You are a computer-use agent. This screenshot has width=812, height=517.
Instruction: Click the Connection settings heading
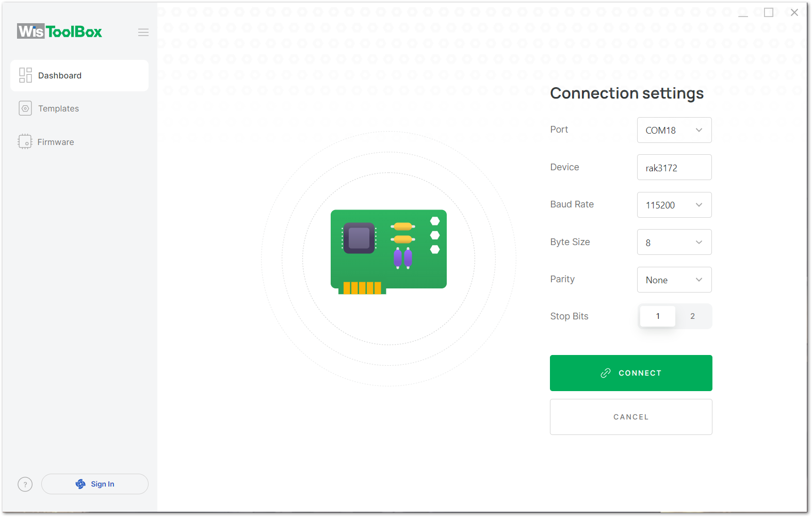pyautogui.click(x=627, y=93)
